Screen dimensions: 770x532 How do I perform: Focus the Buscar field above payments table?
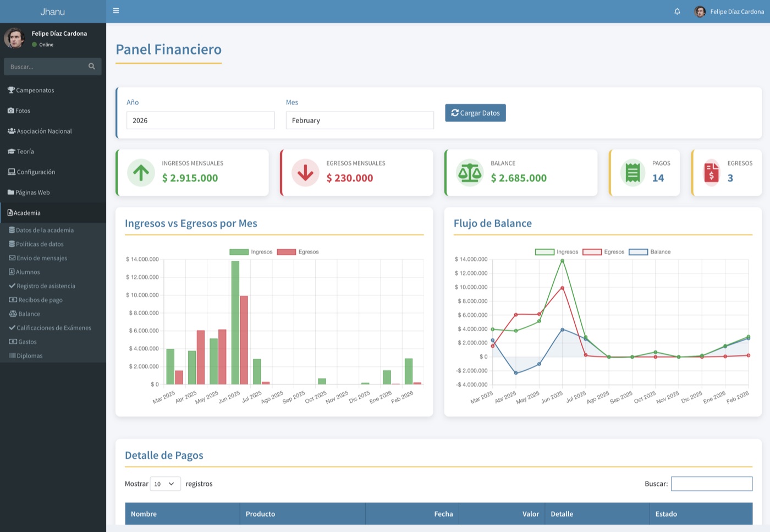point(712,484)
